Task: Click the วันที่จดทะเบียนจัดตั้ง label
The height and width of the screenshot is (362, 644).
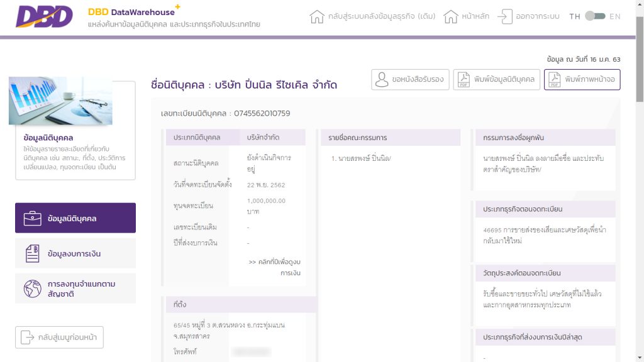Action: pyautogui.click(x=203, y=185)
